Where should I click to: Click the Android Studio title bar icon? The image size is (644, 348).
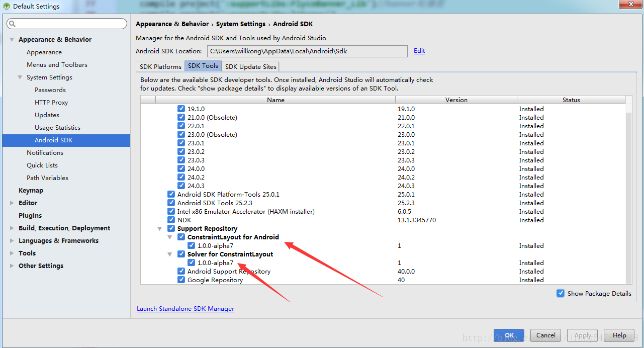(7, 7)
